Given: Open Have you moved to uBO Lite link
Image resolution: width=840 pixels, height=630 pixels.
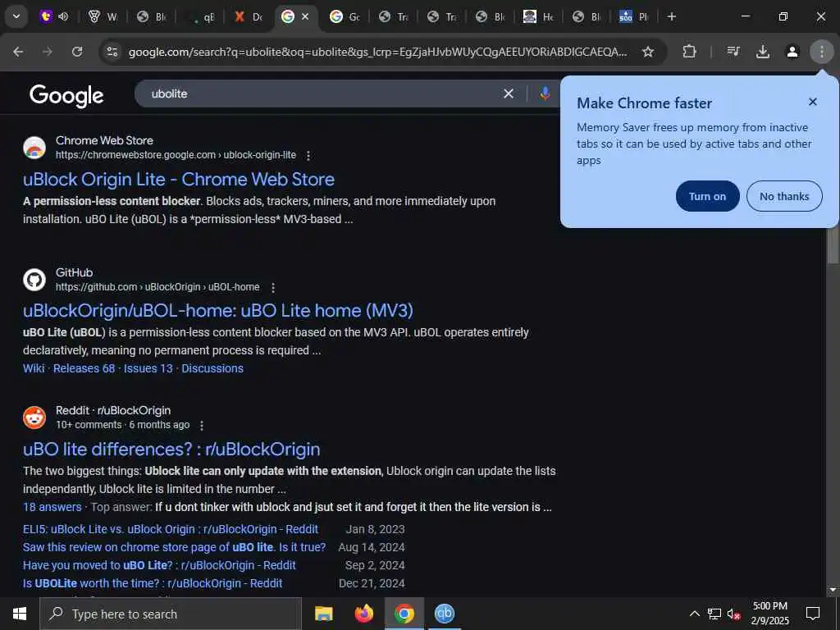Looking at the screenshot, I should pyautogui.click(x=159, y=565).
